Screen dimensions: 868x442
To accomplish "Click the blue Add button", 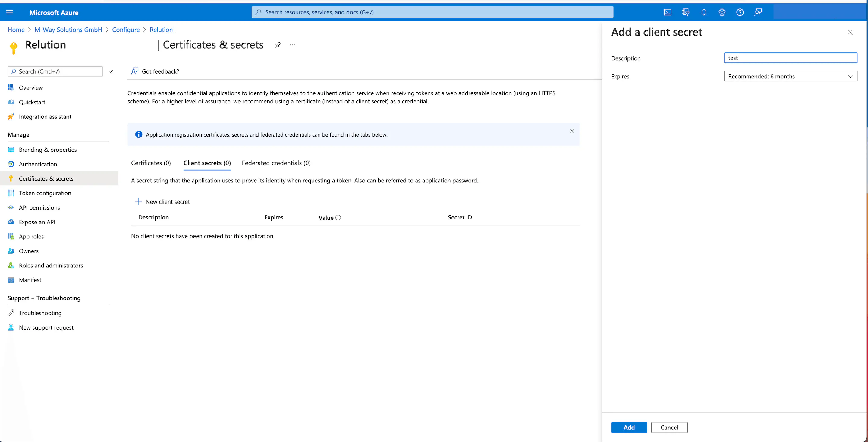I will coord(629,427).
